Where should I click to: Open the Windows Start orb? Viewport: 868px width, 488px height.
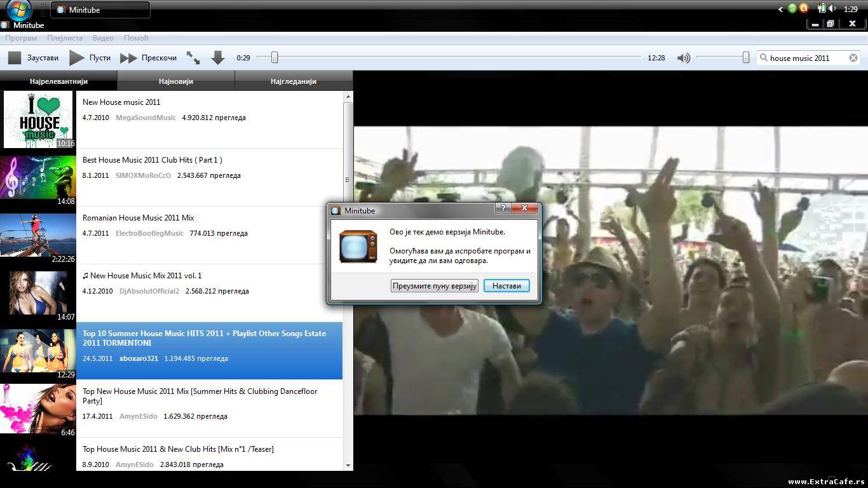(x=19, y=10)
